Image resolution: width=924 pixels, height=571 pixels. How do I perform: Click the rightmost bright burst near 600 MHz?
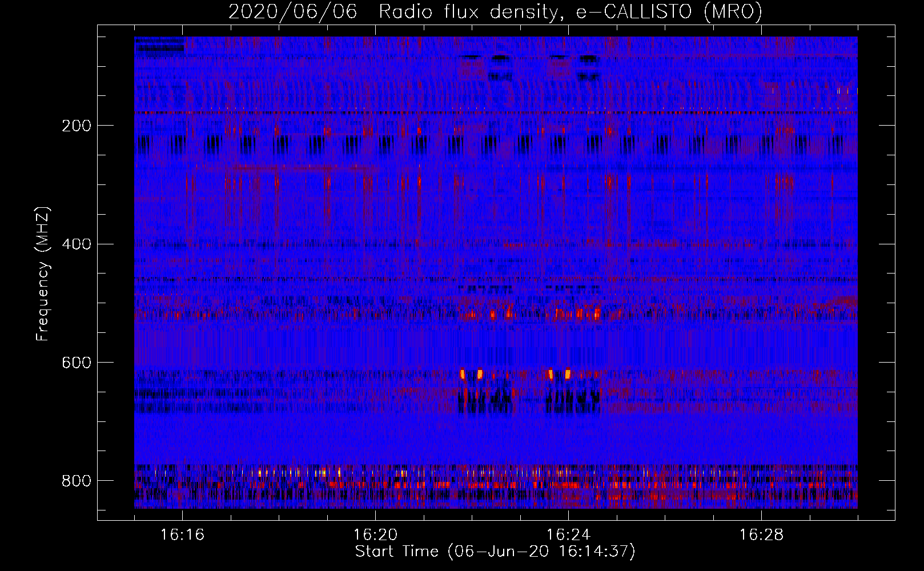pos(568,375)
